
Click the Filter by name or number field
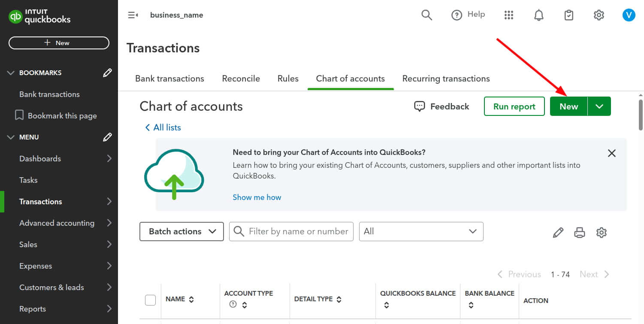(291, 231)
